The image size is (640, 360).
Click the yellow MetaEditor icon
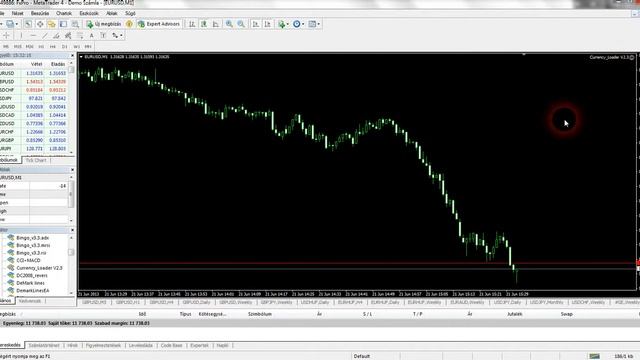[x=129, y=24]
